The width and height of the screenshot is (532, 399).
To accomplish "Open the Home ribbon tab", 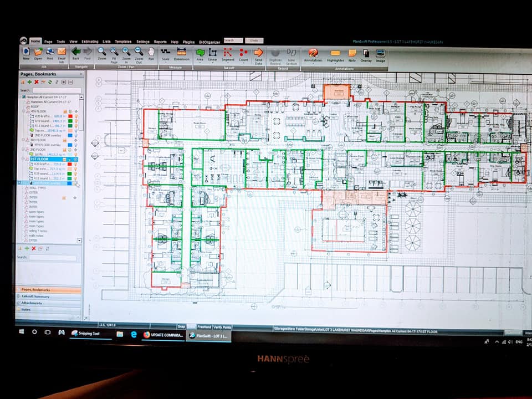I will pyautogui.click(x=35, y=42).
